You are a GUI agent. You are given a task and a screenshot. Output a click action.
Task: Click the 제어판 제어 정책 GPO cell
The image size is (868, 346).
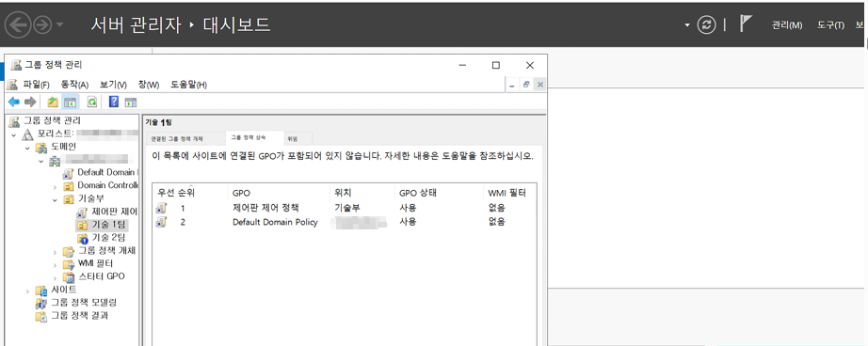click(265, 209)
